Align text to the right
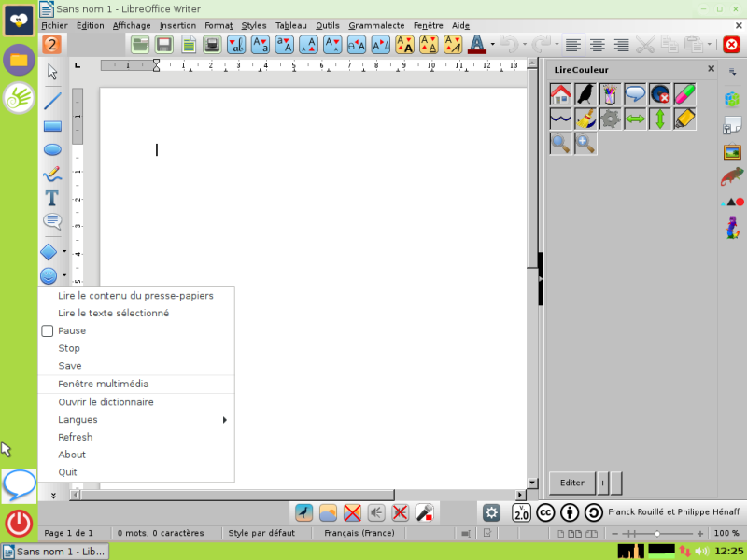This screenshot has width=747, height=560. [x=621, y=45]
